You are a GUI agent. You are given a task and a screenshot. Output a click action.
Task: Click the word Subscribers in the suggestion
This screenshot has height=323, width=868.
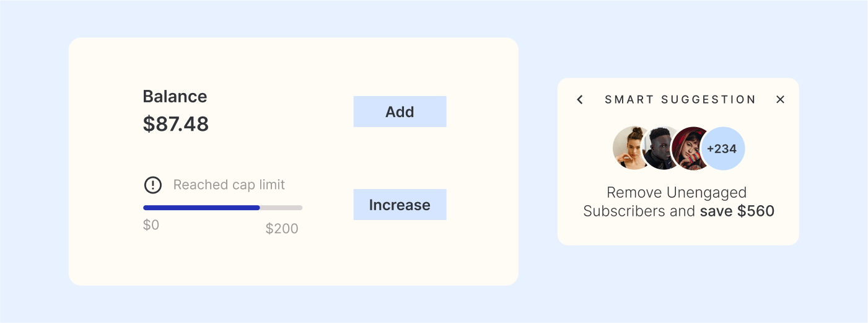(x=625, y=211)
